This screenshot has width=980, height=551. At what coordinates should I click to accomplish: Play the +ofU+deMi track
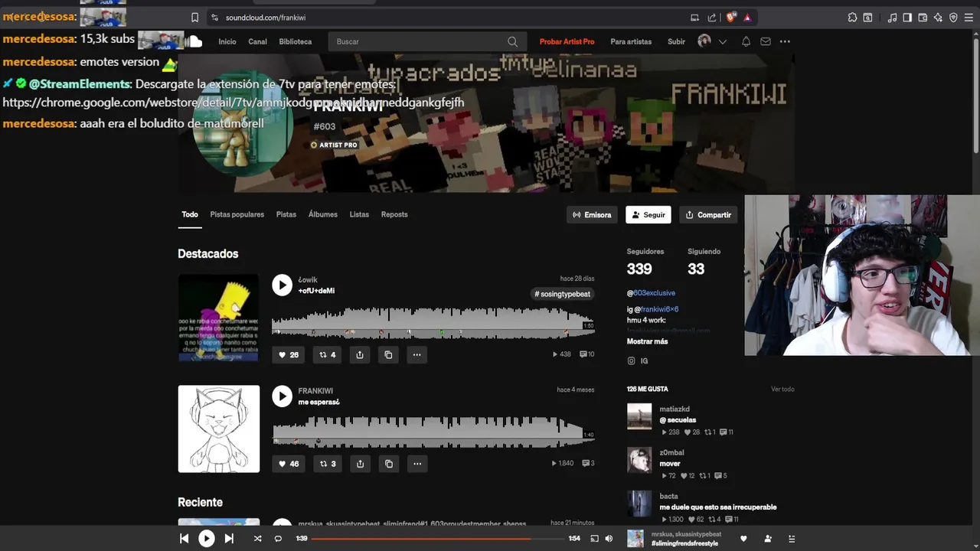coord(283,285)
